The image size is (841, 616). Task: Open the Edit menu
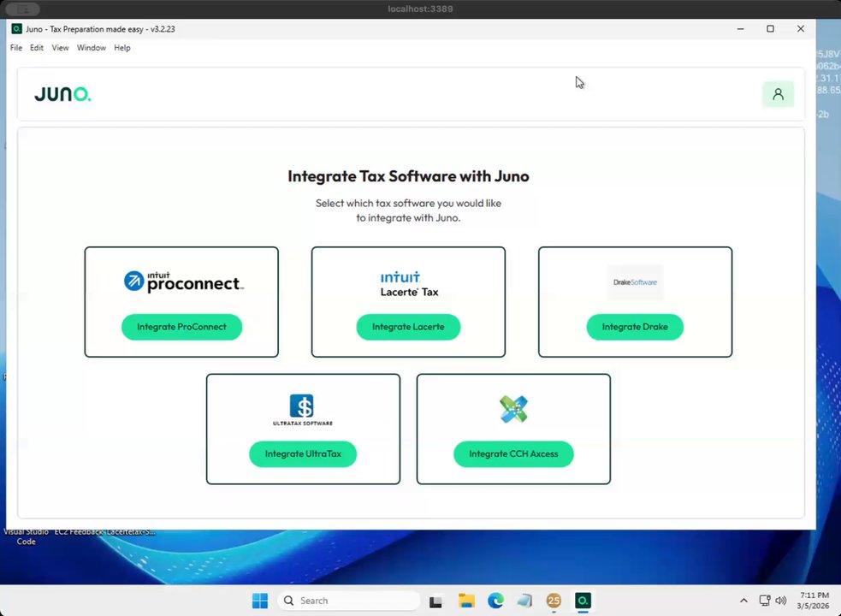pos(37,48)
